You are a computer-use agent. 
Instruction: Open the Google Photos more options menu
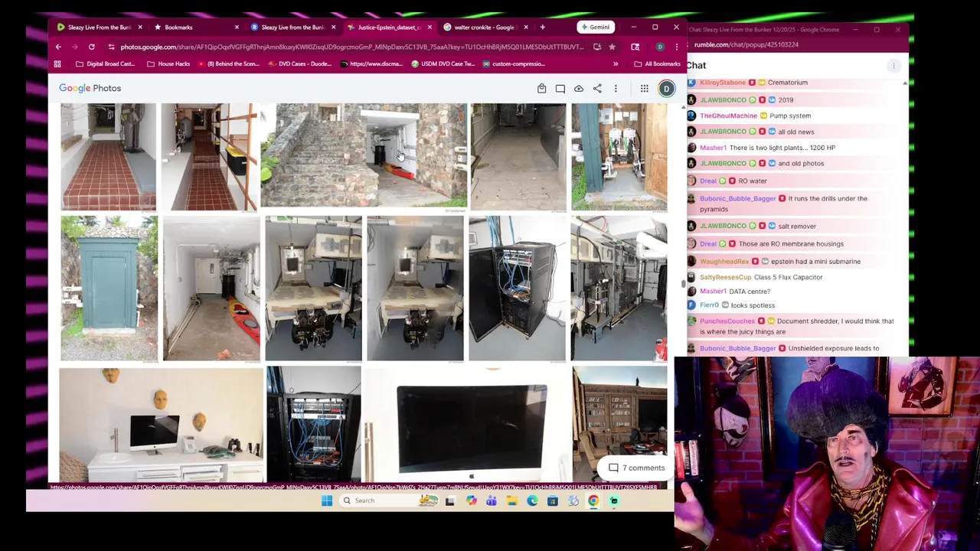616,89
